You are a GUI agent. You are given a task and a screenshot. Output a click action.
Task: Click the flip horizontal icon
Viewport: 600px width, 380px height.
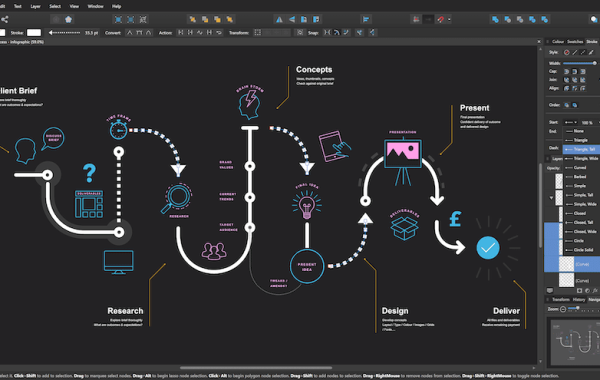point(279,19)
